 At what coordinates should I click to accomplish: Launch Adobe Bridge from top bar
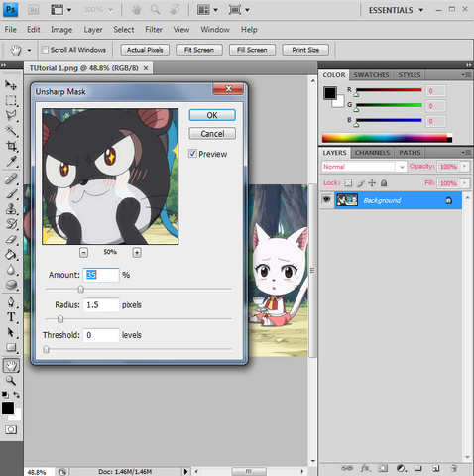[34, 10]
